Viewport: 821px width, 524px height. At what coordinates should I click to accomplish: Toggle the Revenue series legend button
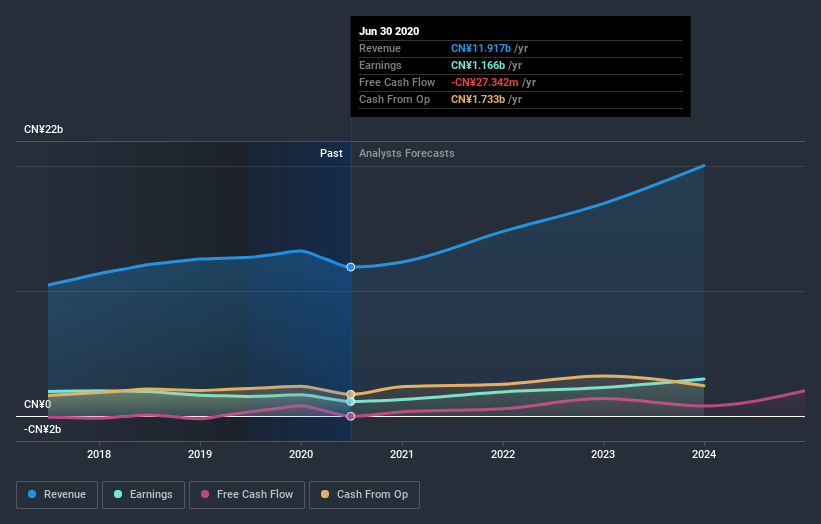(x=57, y=495)
